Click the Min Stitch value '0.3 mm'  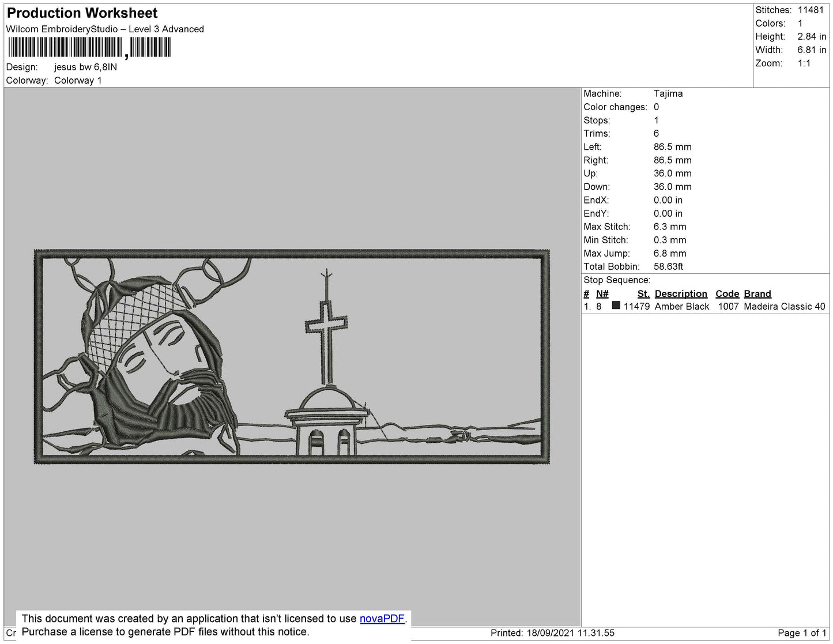click(x=670, y=240)
